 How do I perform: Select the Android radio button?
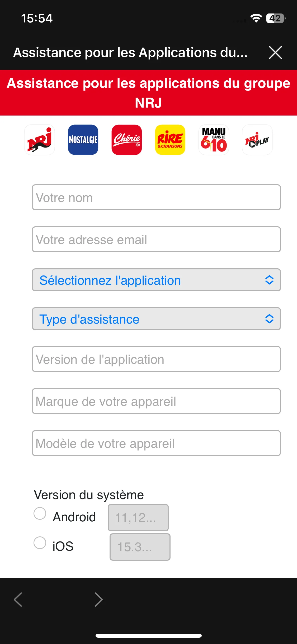click(x=40, y=513)
